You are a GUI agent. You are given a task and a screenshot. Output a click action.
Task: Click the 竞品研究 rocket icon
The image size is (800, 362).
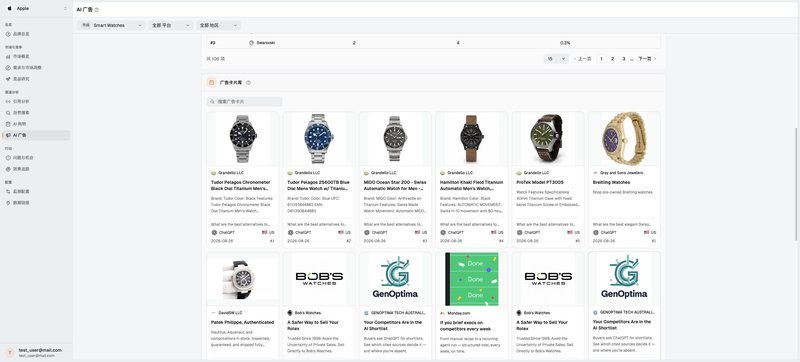(x=8, y=79)
